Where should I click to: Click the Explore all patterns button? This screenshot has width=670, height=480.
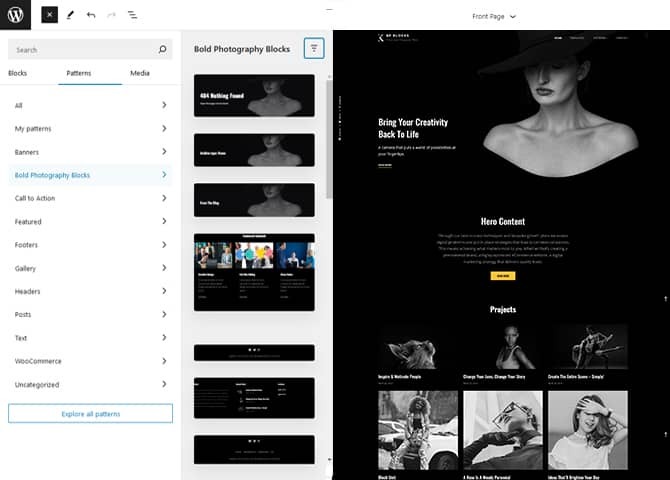pos(90,413)
